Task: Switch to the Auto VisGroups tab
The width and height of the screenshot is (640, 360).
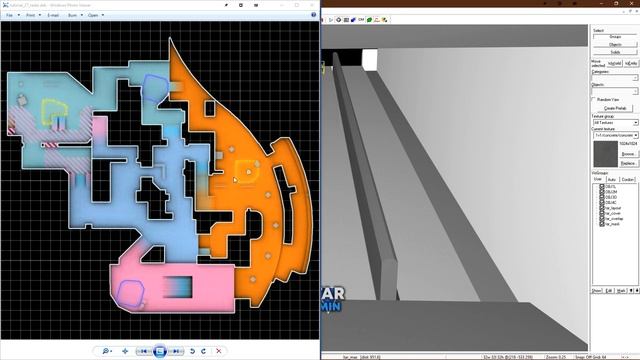Action: [x=612, y=179]
